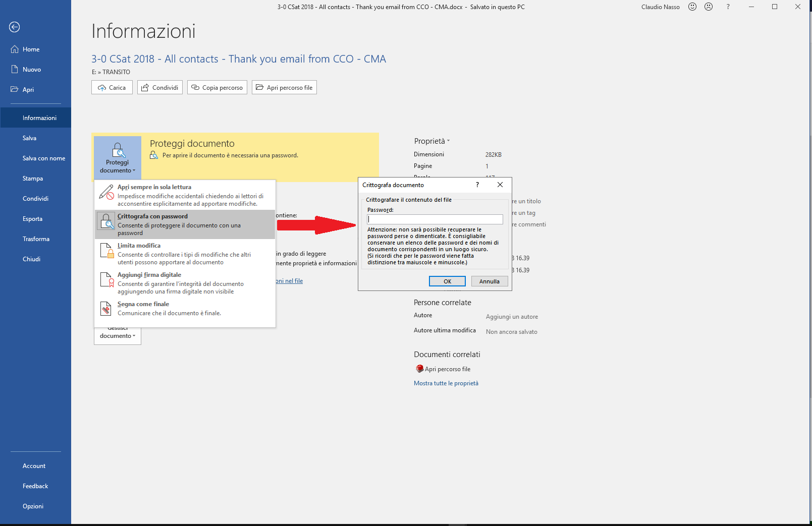The height and width of the screenshot is (526, 812).
Task: Choose Aggiungi firma digitale option
Action: 185,283
